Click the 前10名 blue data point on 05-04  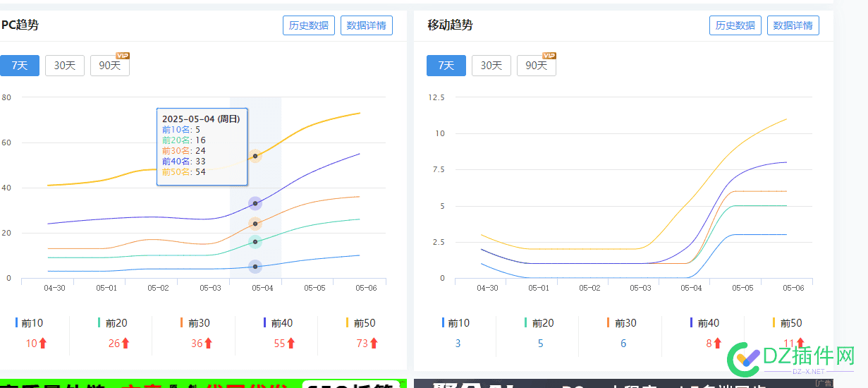[x=255, y=267]
